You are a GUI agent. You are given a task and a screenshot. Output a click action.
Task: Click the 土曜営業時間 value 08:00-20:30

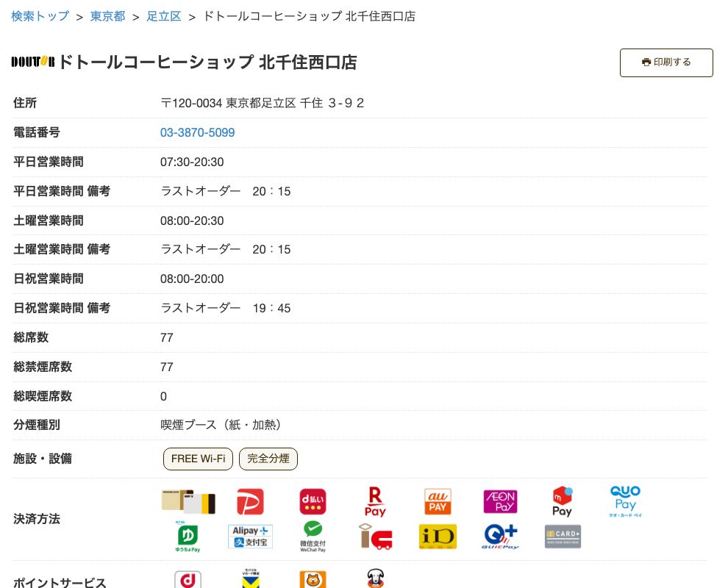(x=192, y=221)
